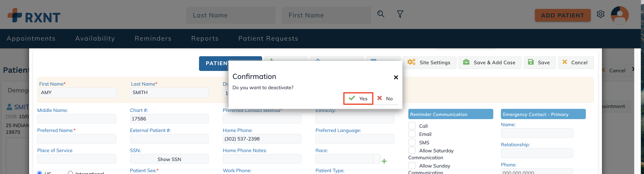
Task: Decline deactivation with No
Action: click(385, 98)
